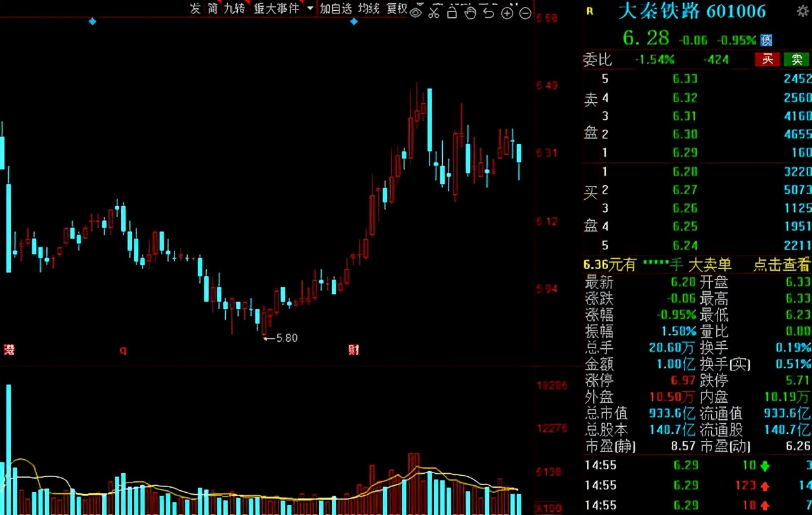This screenshot has width=812, height=515.
Task: Open the 复权 adjustment option
Action: [397, 9]
